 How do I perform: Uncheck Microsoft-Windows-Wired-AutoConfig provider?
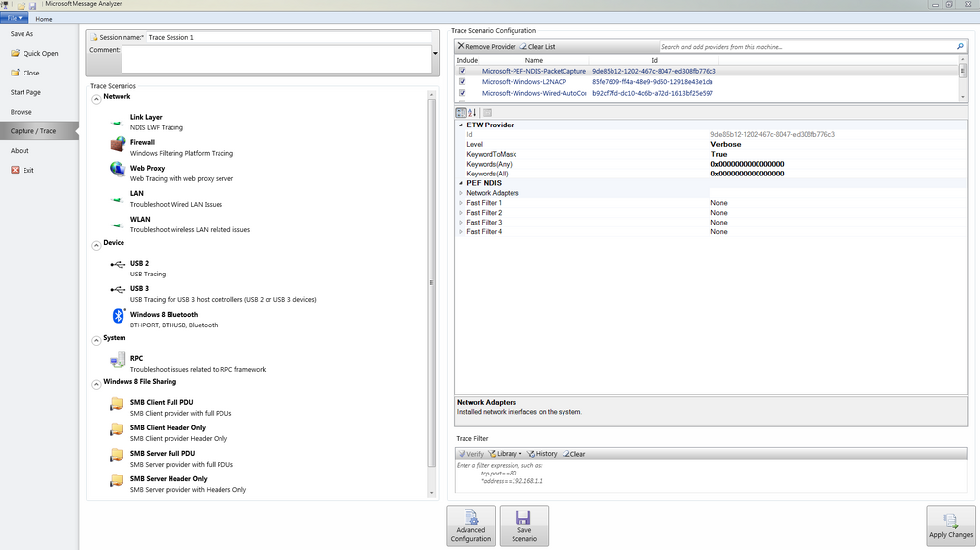pyautogui.click(x=463, y=93)
